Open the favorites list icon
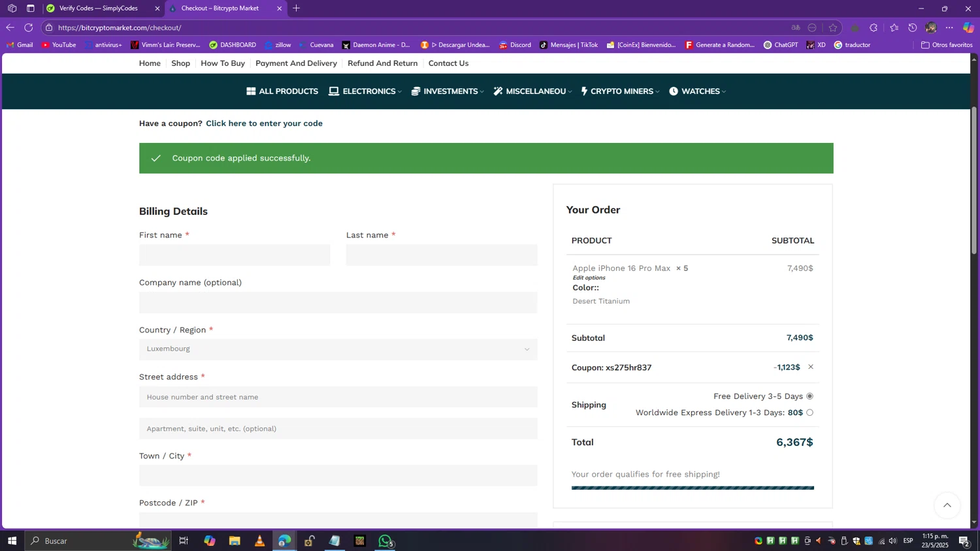 click(894, 27)
